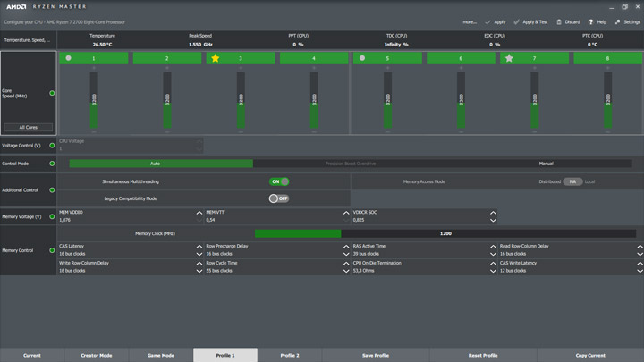The height and width of the screenshot is (362, 644).
Task: Open the more... menu
Action: point(470,22)
